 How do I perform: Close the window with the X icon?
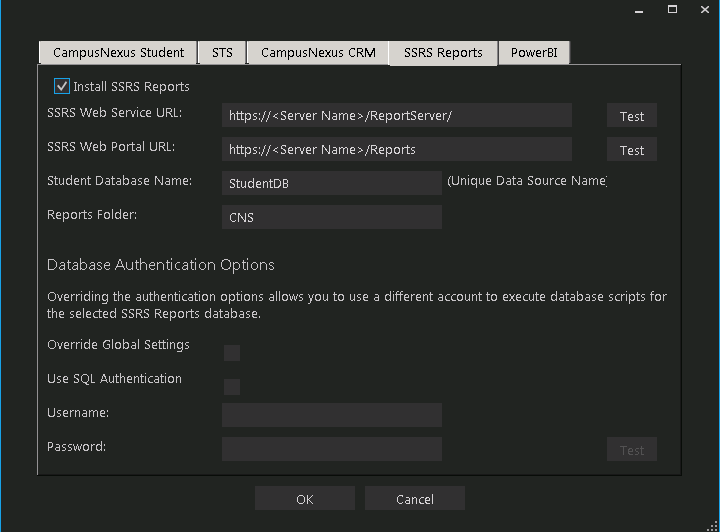pos(705,9)
